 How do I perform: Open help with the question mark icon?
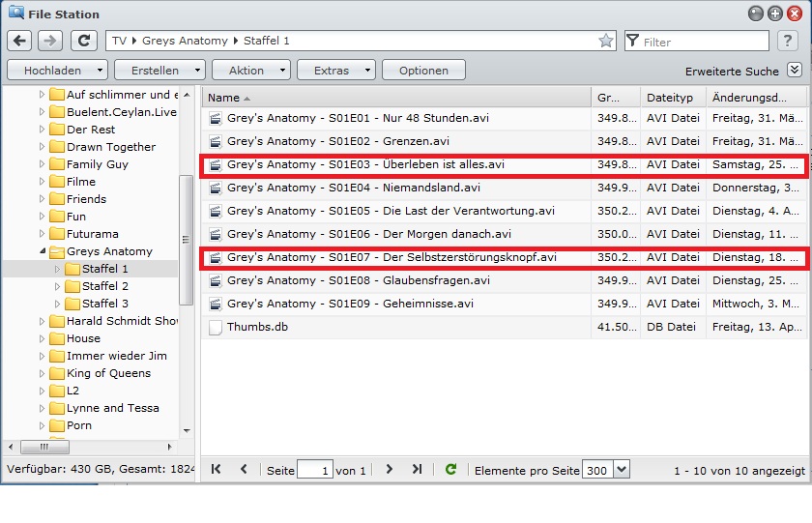(x=788, y=41)
